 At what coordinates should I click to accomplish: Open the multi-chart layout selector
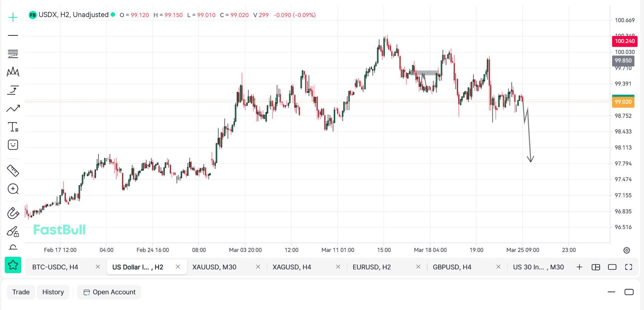point(596,267)
